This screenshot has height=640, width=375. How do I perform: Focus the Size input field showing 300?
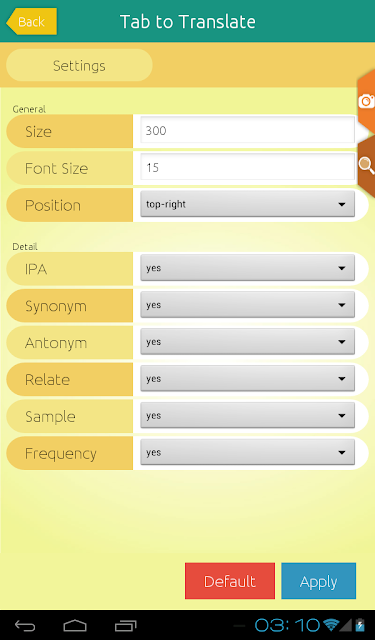point(247,131)
